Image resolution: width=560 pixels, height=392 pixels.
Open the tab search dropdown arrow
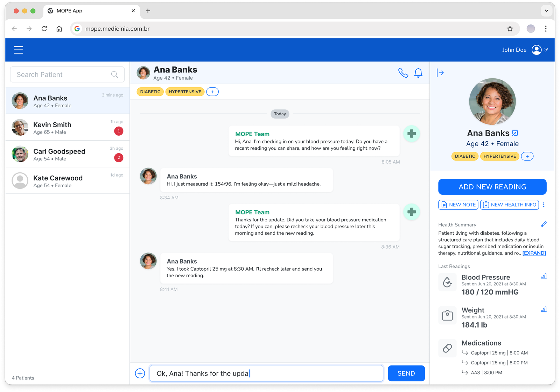tap(546, 11)
